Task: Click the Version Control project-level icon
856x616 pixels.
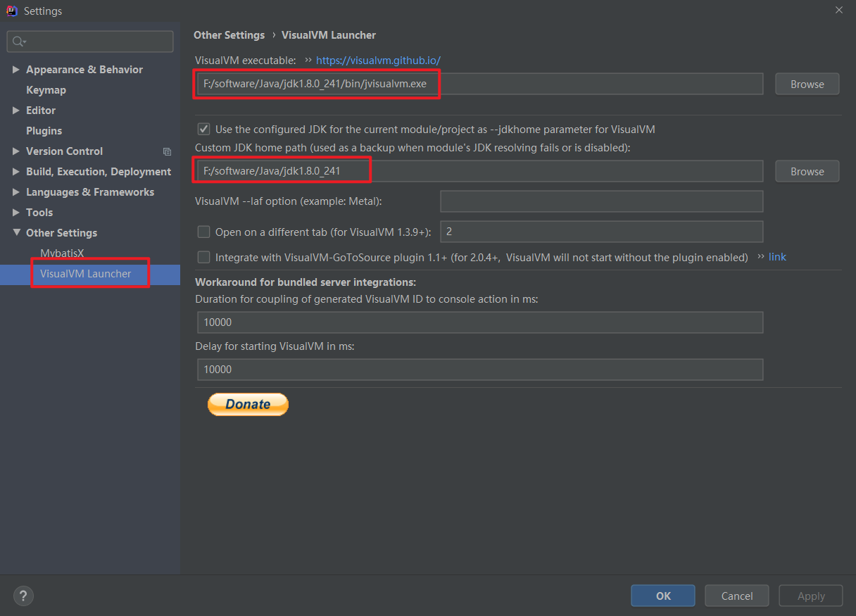Action: click(x=167, y=151)
